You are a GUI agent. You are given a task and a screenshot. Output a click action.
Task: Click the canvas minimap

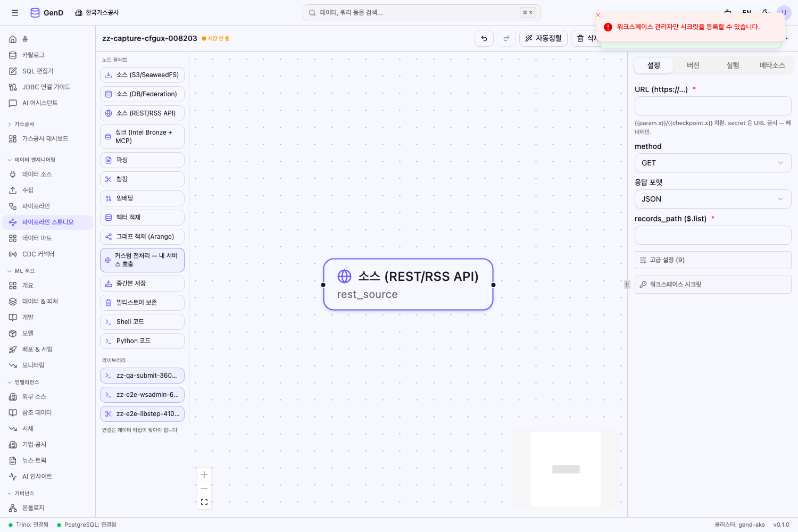[566, 469]
